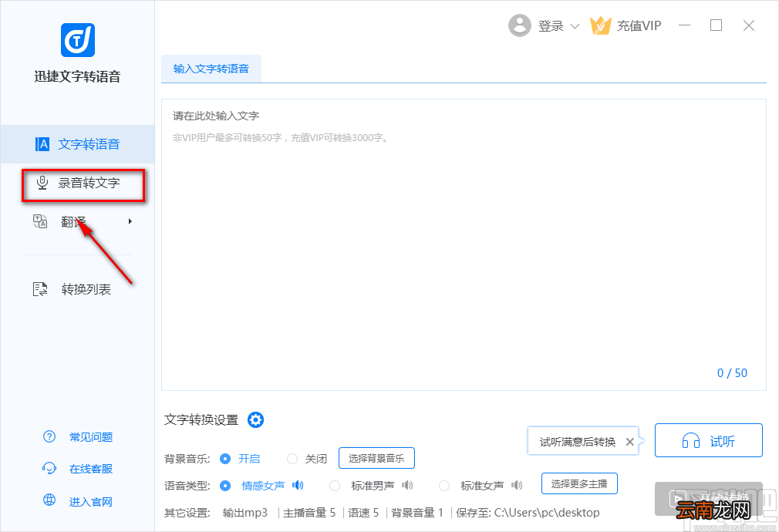
Task: Click the 主播音量 5 setting
Action: coord(309,513)
